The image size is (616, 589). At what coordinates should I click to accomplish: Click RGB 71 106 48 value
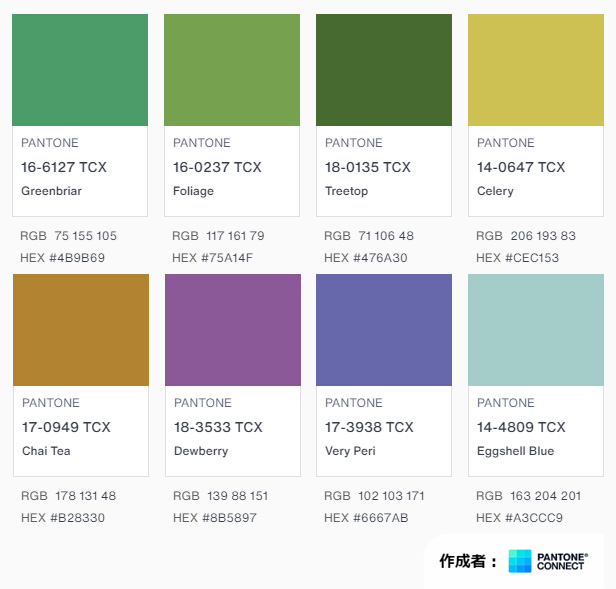[369, 236]
